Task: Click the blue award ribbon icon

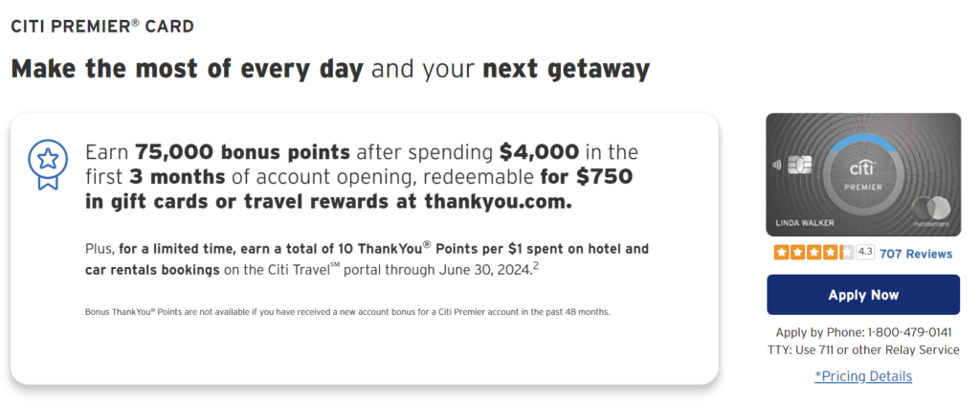Action: (48, 164)
